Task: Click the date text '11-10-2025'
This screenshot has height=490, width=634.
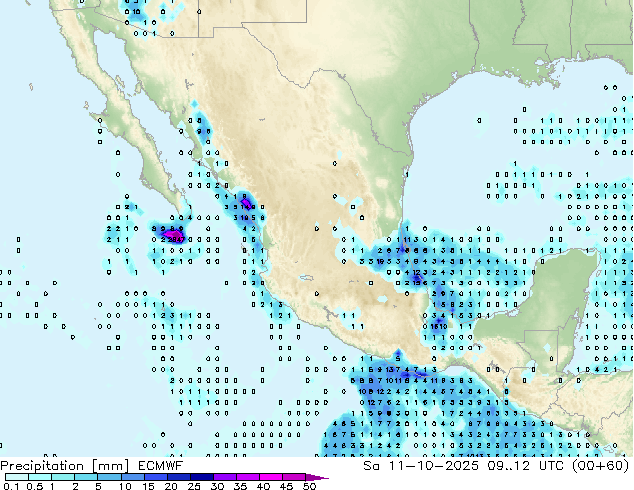Action: pos(433,466)
